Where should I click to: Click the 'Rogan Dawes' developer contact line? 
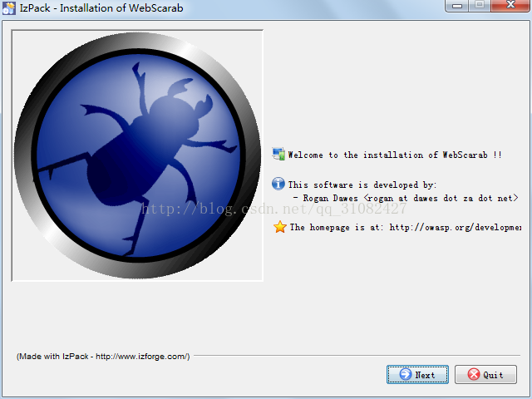(x=406, y=198)
